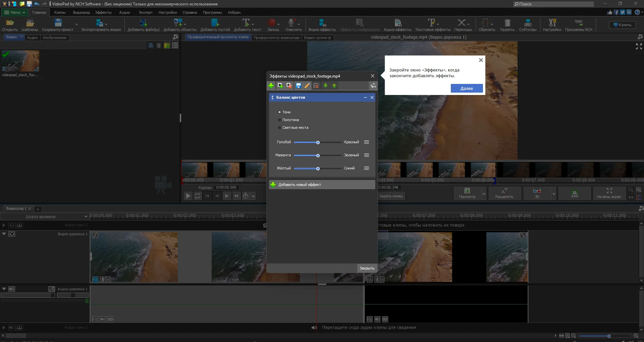This screenshot has width=644, height=342.
Task: Click the green plus add effect icon
Action: point(271,86)
